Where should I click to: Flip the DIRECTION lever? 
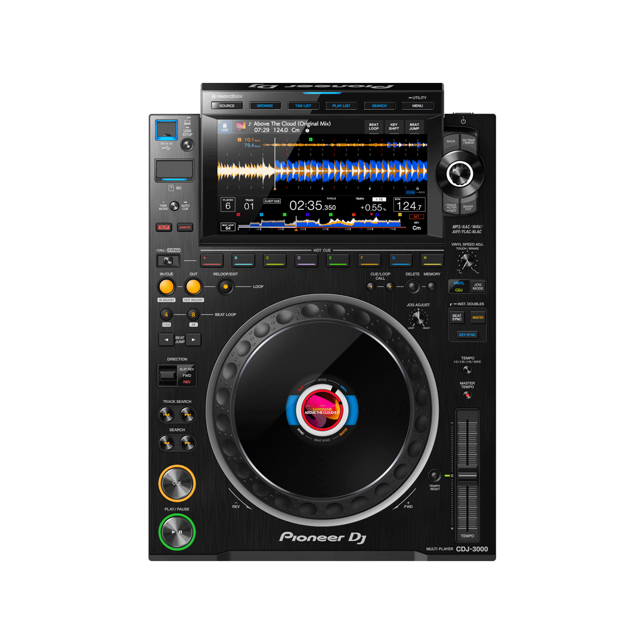pyautogui.click(x=168, y=375)
